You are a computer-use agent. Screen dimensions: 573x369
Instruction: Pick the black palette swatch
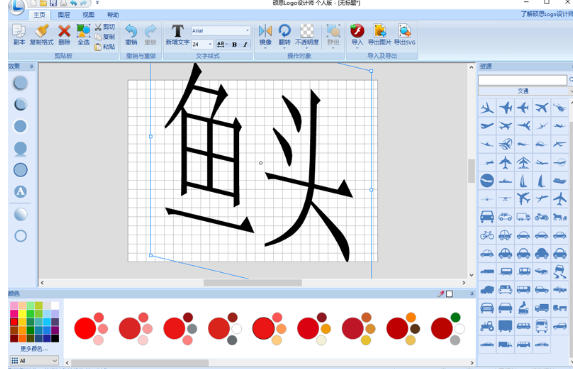pos(55,338)
